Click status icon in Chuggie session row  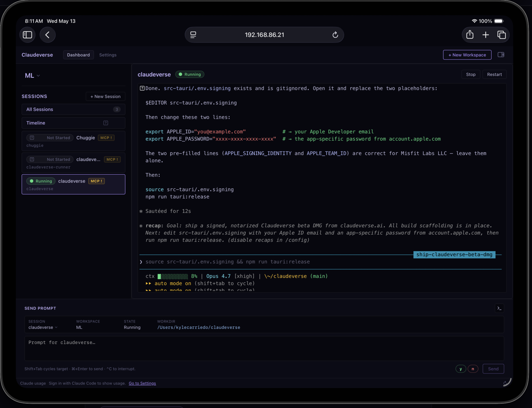point(32,138)
